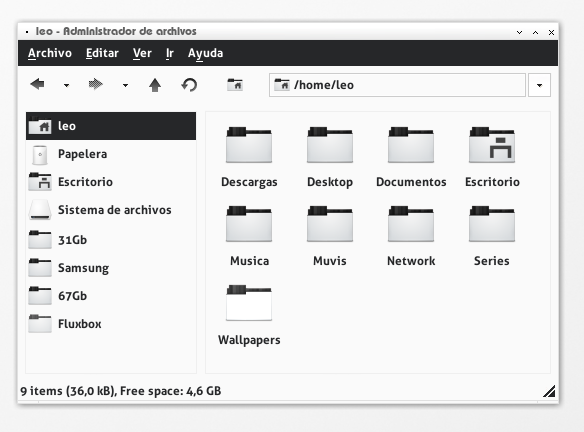Expand the forward history dropdown arrow
This screenshot has height=432, width=584.
coord(126,85)
